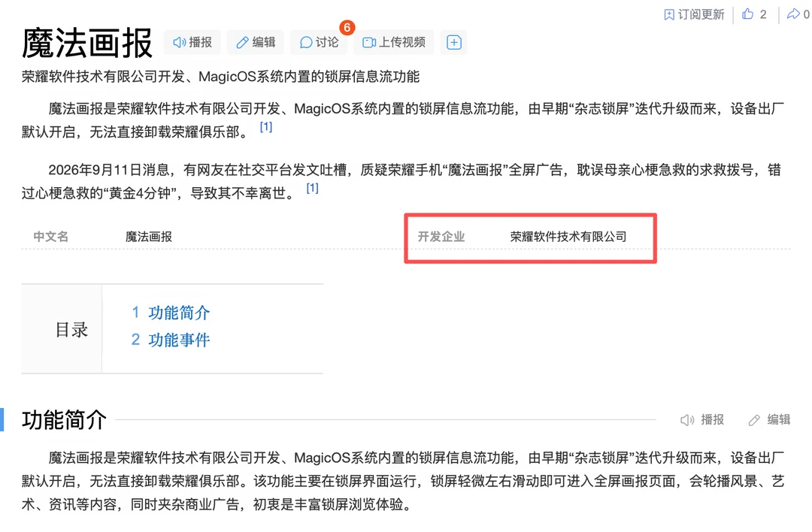
Task: Jump to 1 功能简介 in the 目录
Action: click(171, 313)
